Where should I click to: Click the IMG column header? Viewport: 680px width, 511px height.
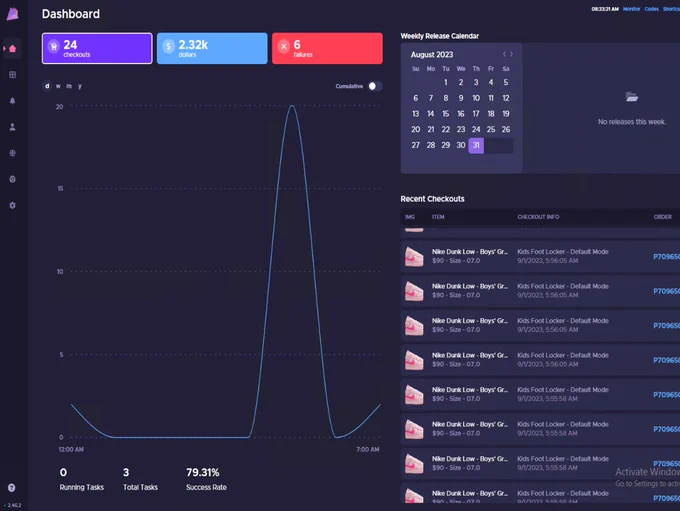tap(410, 217)
